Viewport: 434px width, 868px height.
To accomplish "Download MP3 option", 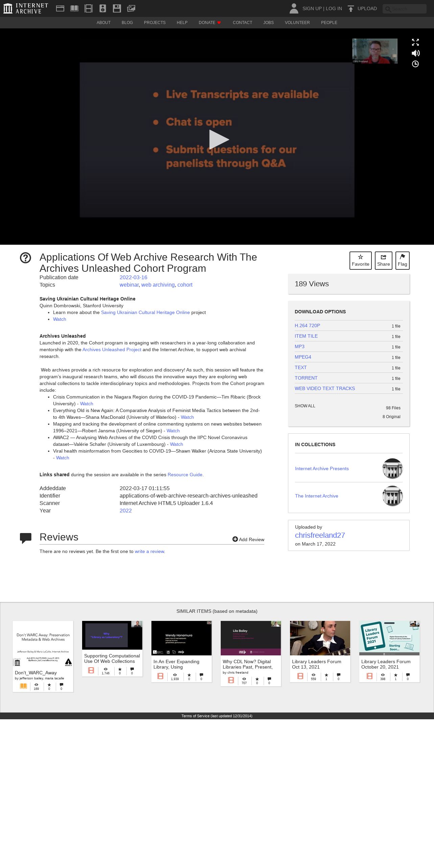I will click(299, 346).
